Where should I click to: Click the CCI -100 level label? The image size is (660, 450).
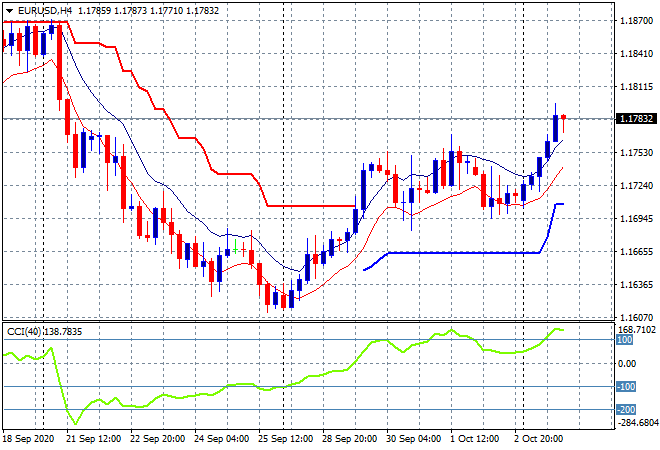pos(625,386)
